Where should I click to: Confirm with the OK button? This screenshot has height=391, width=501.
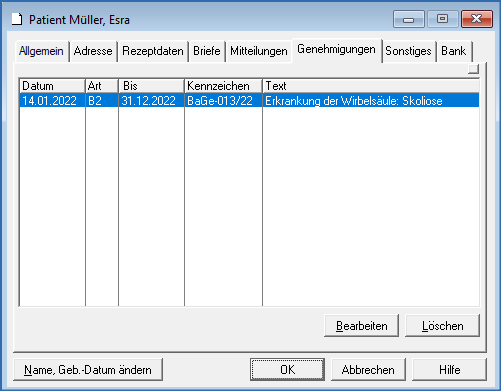tap(287, 370)
